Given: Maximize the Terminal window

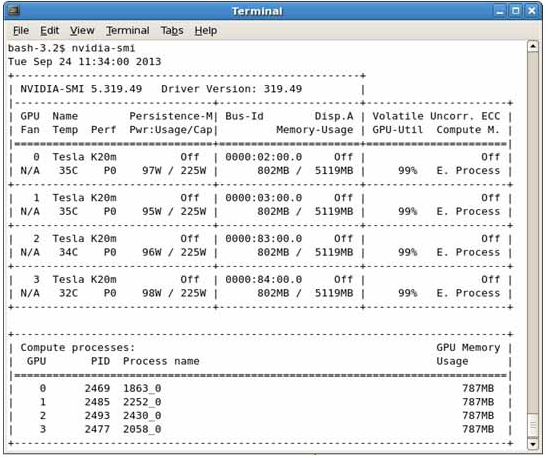Looking at the screenshot, I should pos(515,11).
